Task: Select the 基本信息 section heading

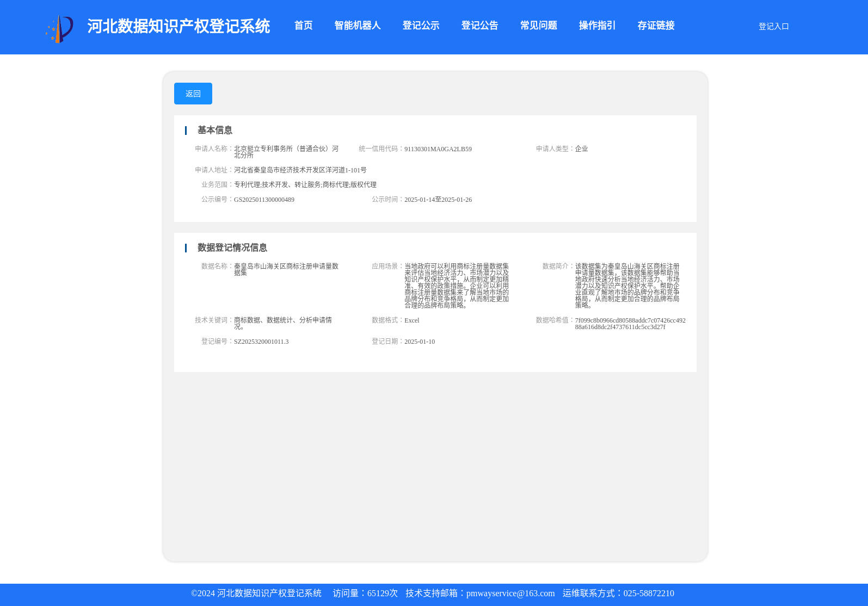Action: coord(214,130)
